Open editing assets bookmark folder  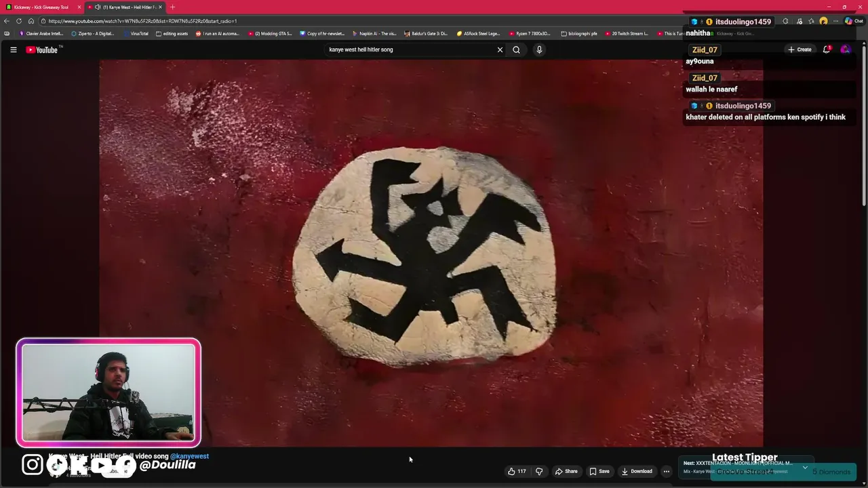172,33
